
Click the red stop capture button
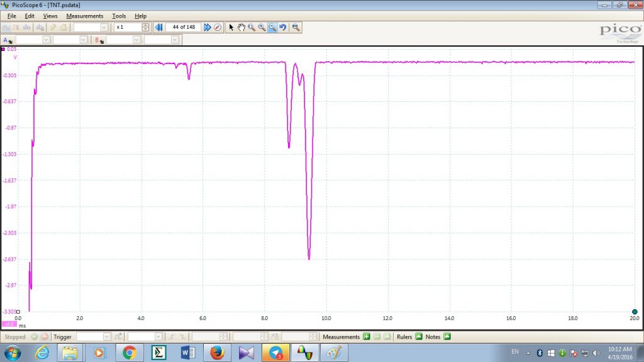45,337
